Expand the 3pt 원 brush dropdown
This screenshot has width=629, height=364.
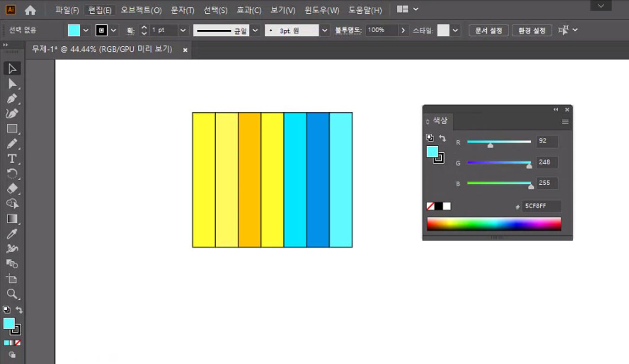pyautogui.click(x=325, y=31)
